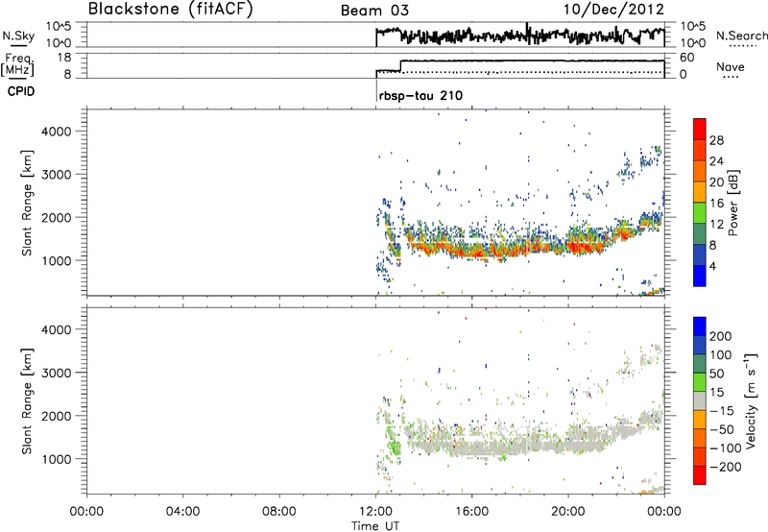The width and height of the screenshot is (768, 532).
Task: Click the '4000' tick on the power panel
Action: coord(56,132)
